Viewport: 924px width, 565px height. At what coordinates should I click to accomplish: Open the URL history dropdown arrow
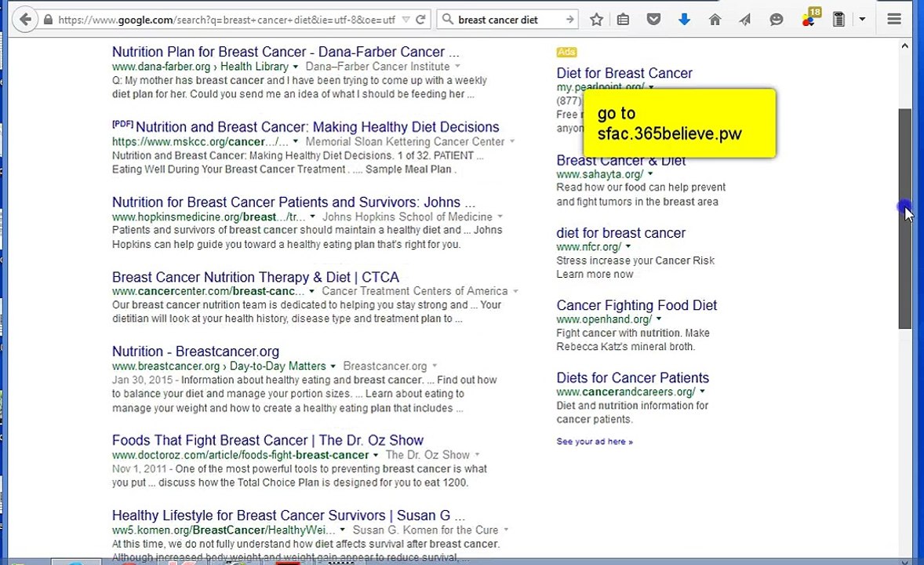click(x=406, y=20)
